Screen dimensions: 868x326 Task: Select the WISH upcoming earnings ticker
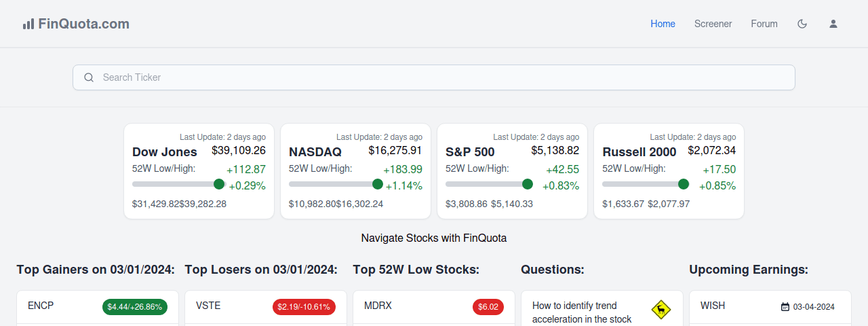[x=713, y=306]
